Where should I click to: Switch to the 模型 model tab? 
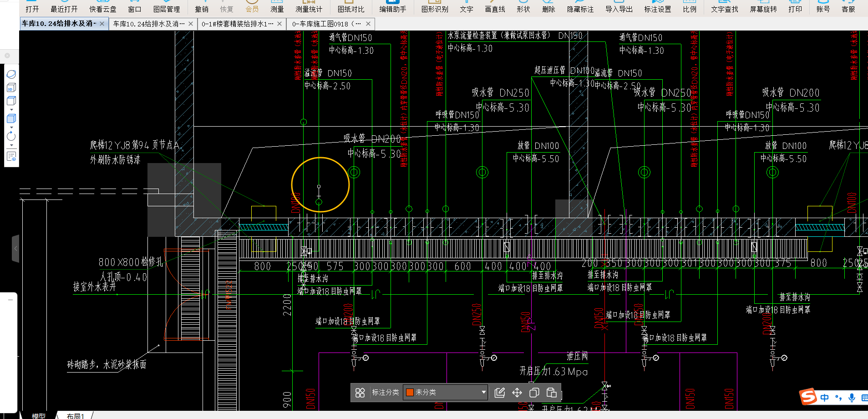(39, 415)
